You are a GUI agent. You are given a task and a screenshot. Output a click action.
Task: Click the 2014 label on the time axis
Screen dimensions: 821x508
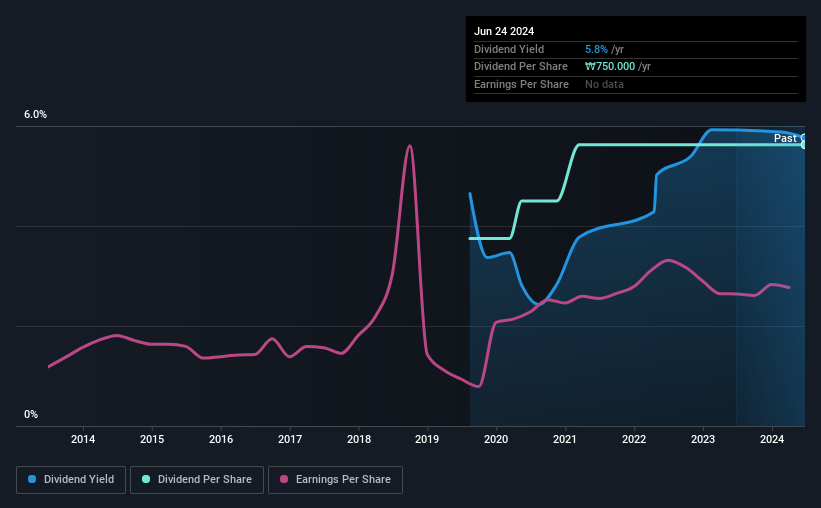[83, 439]
